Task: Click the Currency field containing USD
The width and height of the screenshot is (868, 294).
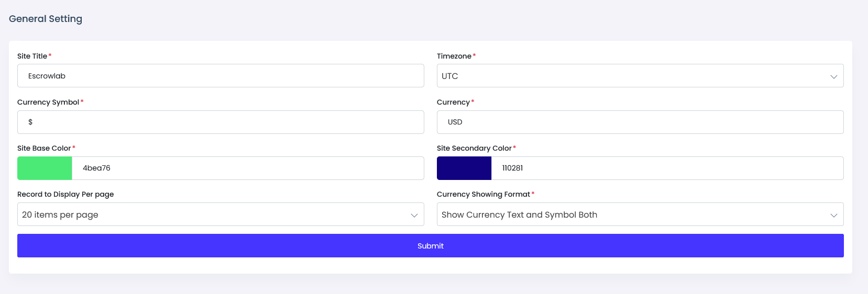Action: 640,122
